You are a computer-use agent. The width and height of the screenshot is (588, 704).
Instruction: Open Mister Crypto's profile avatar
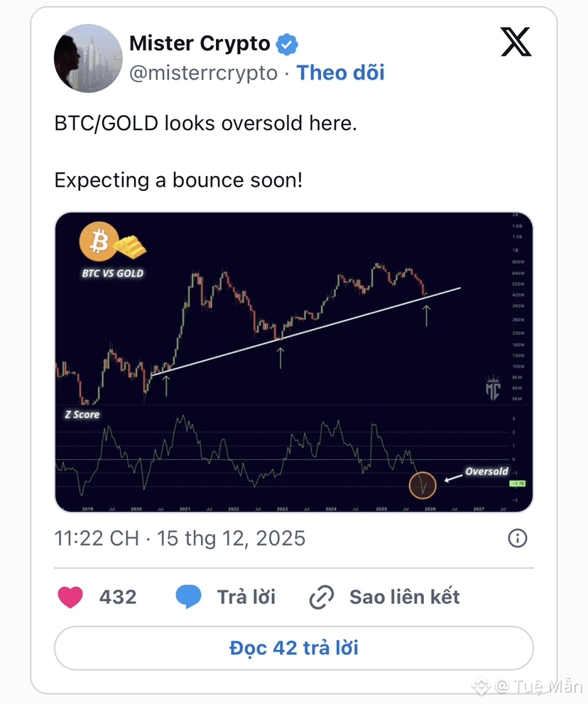click(88, 58)
